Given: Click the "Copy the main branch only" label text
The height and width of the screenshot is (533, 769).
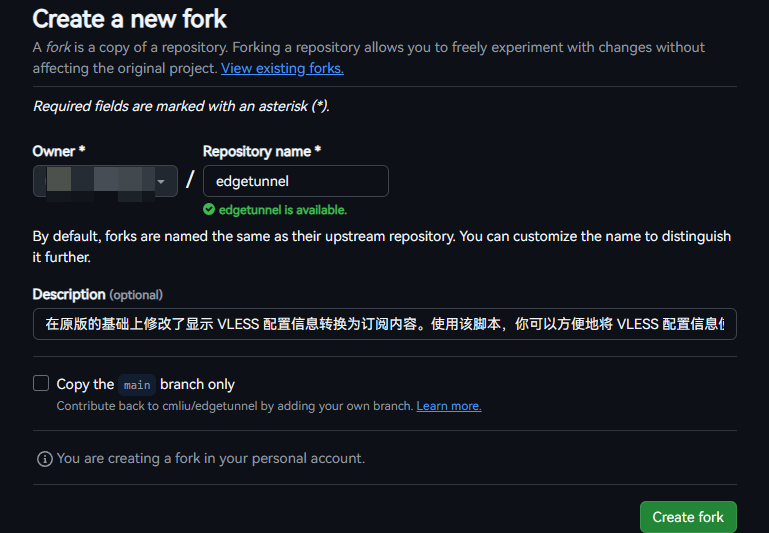Looking at the screenshot, I should tap(145, 384).
